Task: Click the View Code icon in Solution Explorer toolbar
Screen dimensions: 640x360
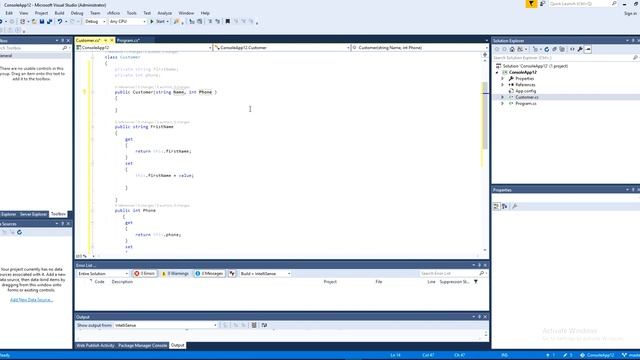Action: point(572,49)
